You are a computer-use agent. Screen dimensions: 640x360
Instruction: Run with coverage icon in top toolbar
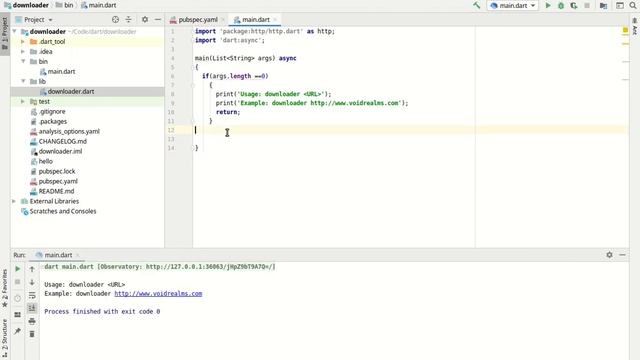[x=573, y=5]
